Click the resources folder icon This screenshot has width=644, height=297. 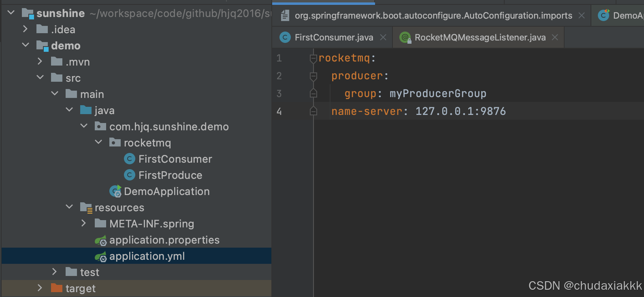86,208
